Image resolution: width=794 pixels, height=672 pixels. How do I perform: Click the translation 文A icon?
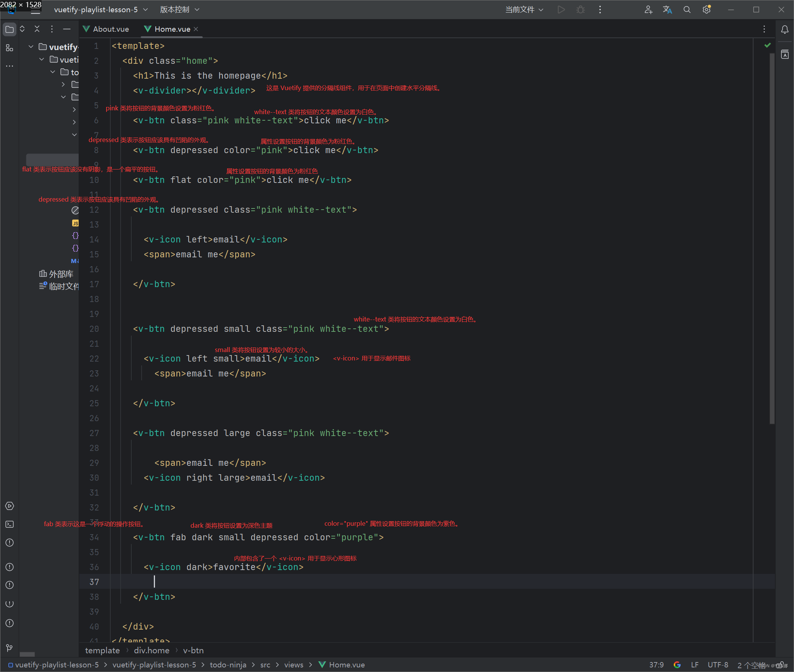[x=667, y=10]
